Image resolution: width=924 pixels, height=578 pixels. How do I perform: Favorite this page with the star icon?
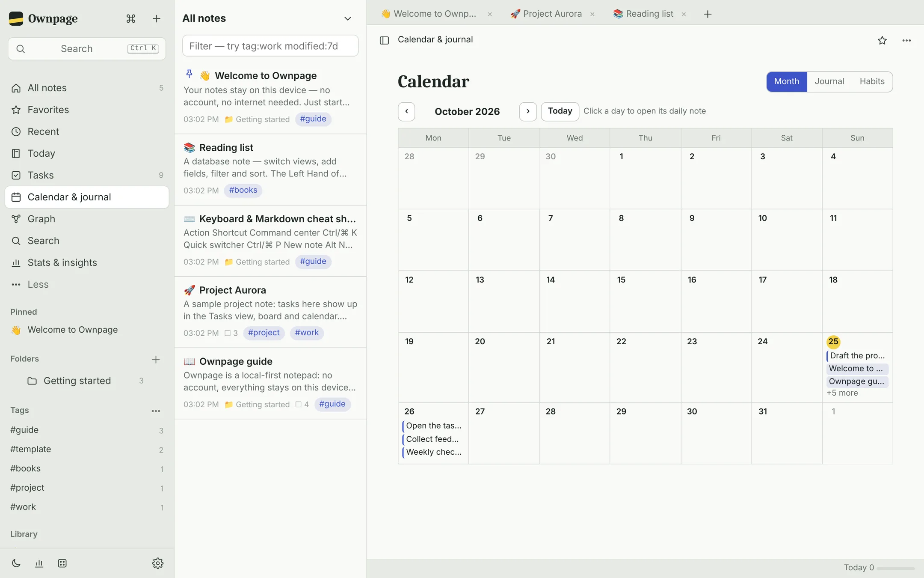click(x=882, y=40)
